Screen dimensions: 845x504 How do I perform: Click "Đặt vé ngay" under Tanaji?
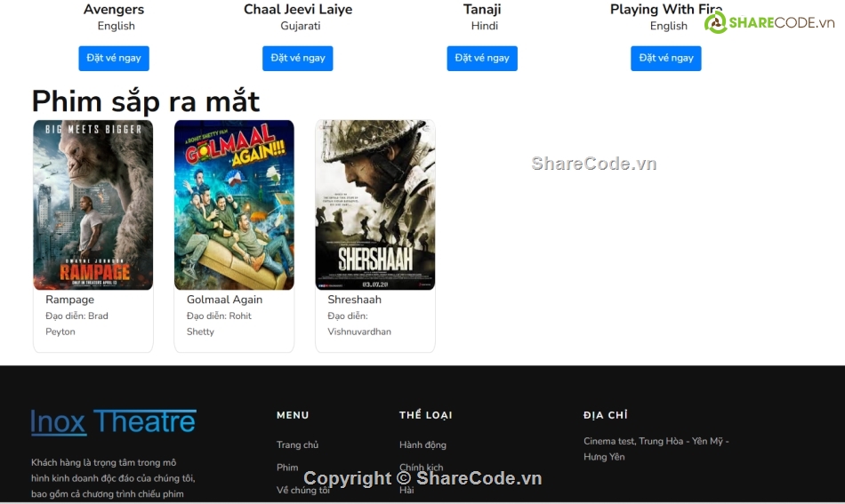pos(482,58)
